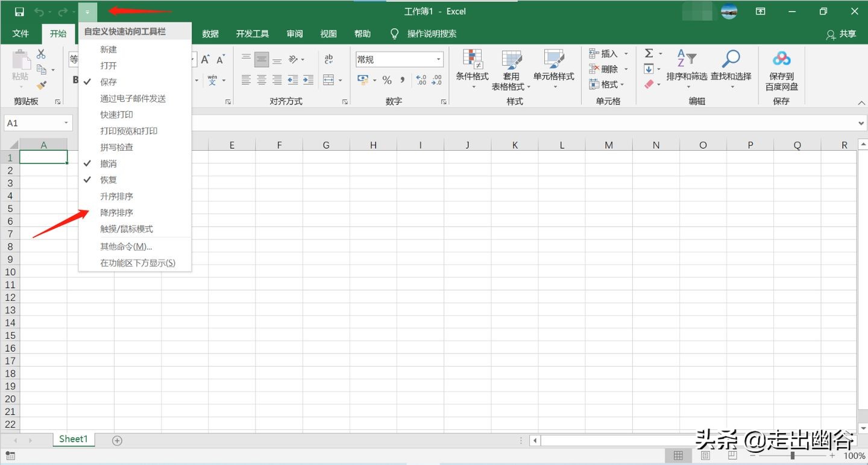868x465 pixels.
Task: Click the AutoSum sigma icon
Action: pyautogui.click(x=649, y=54)
